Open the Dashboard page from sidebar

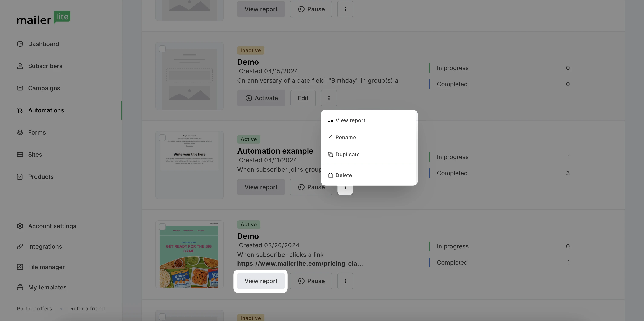pos(38,44)
